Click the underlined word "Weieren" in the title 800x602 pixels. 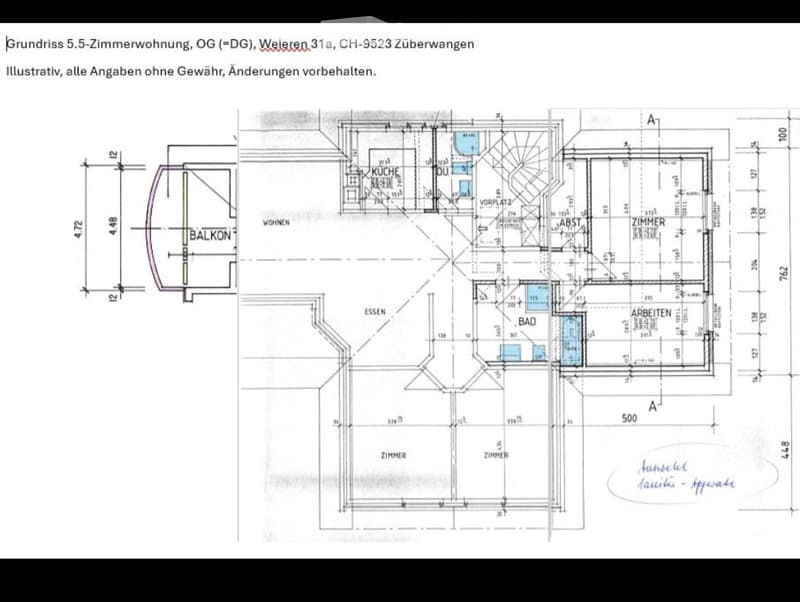coord(283,44)
